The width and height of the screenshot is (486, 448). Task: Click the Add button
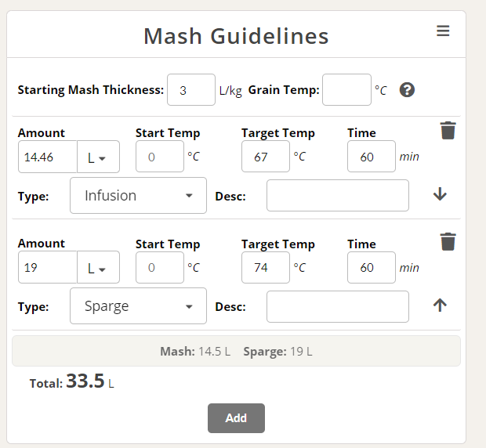236,418
